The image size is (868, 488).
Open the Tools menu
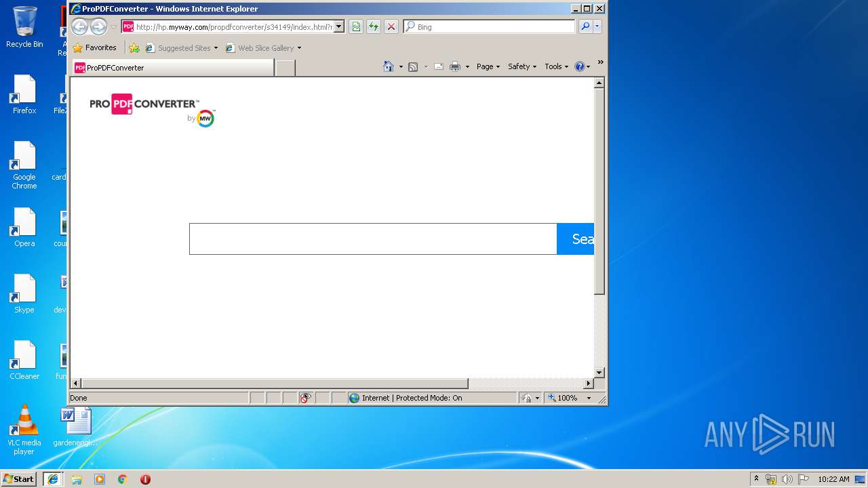click(x=557, y=66)
